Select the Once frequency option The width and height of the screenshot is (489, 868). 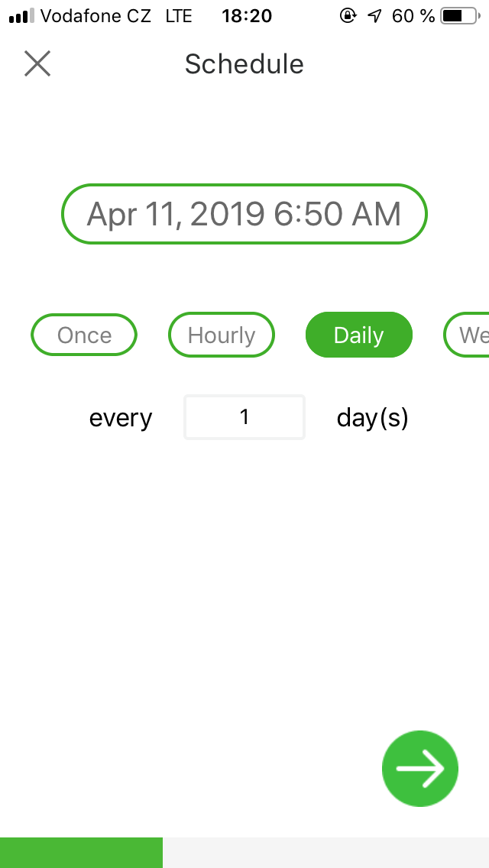pos(84,335)
